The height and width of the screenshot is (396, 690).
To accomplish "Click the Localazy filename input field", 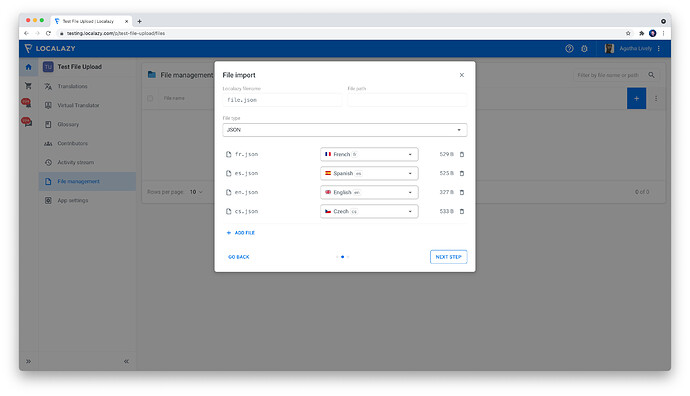I will click(282, 100).
